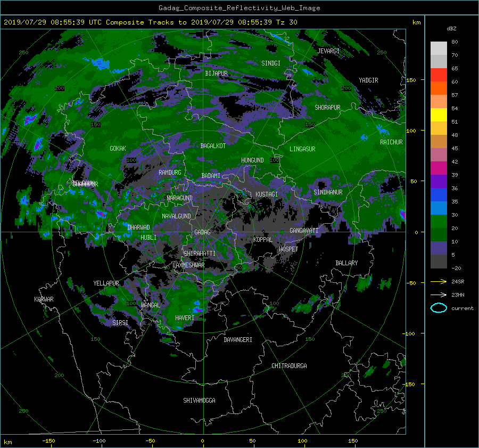This screenshot has width=479, height=448.
Task: Click the GANGAVATI city label
Action: pyautogui.click(x=304, y=231)
